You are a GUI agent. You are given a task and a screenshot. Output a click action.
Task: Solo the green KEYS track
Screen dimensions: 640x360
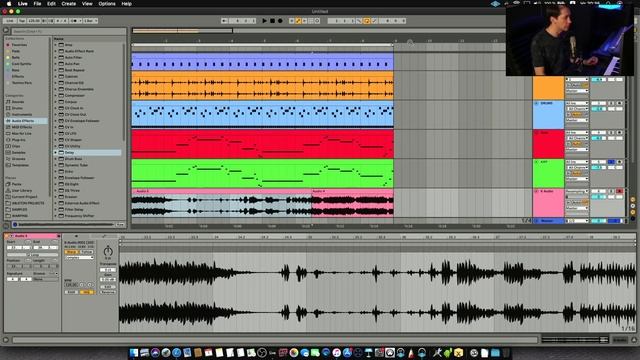tap(611, 162)
